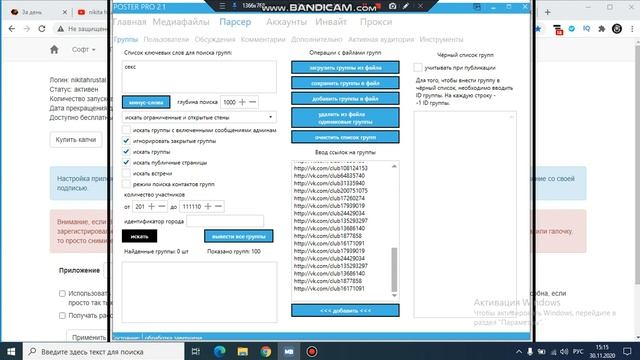The width and height of the screenshot is (640, 360).
Task: Enable group contacts search mode checkbox
Action: click(x=127, y=184)
